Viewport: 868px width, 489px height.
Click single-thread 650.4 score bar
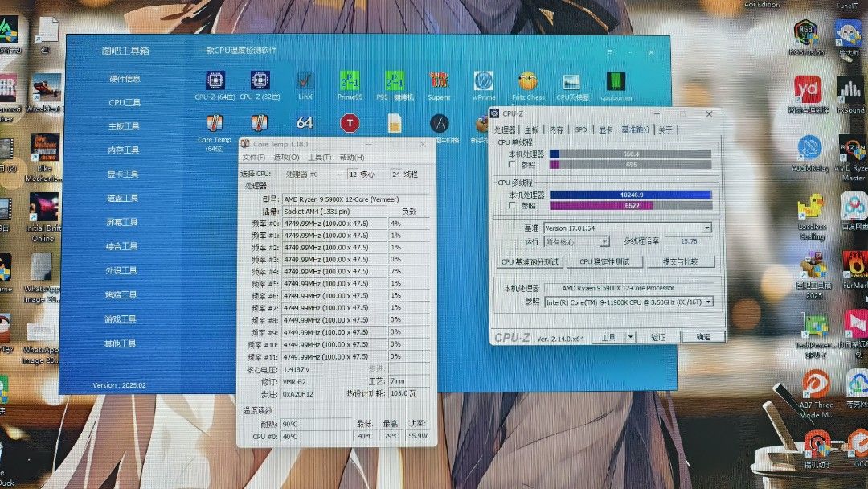pyautogui.click(x=631, y=154)
